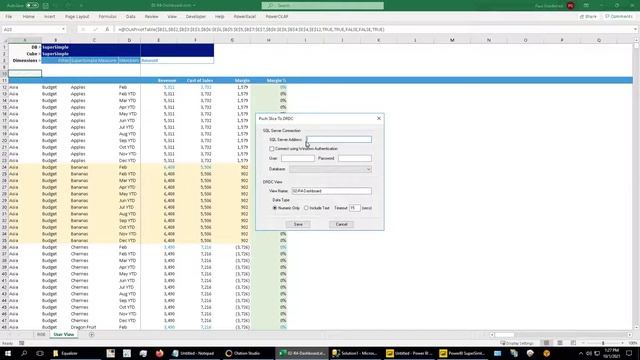
Task: Click the Search box in title bar
Action: (322, 5)
